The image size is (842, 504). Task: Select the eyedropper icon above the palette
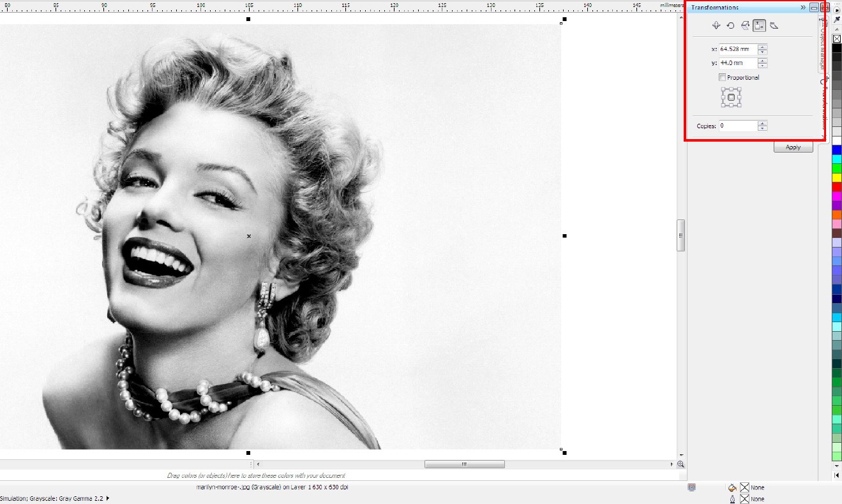click(x=837, y=20)
